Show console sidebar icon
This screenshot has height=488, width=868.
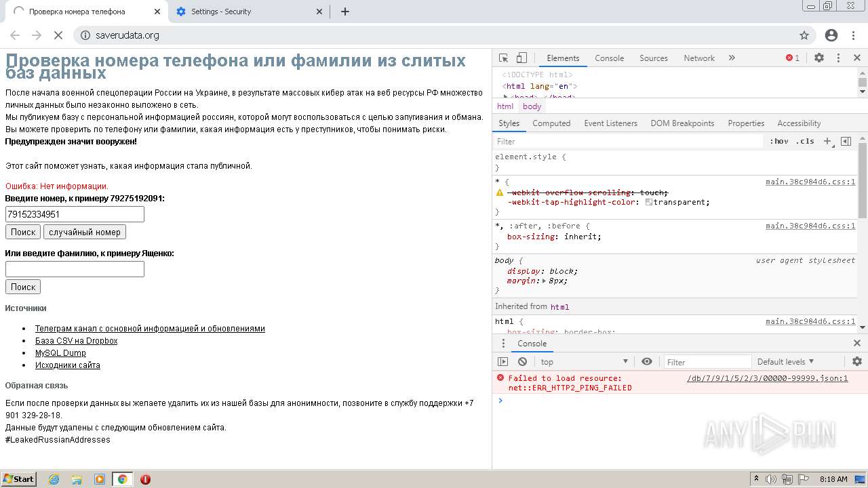pyautogui.click(x=502, y=362)
